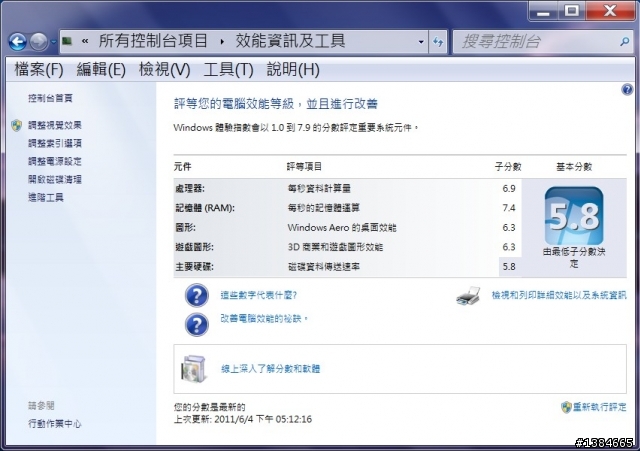Click the printer icon
The width and height of the screenshot is (640, 451).
pyautogui.click(x=468, y=296)
